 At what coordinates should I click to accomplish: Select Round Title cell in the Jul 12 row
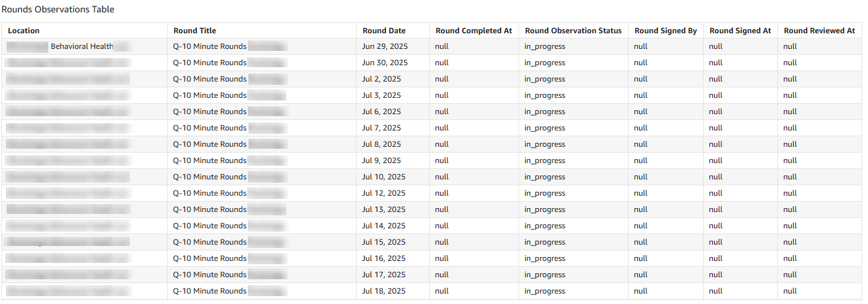[210, 193]
